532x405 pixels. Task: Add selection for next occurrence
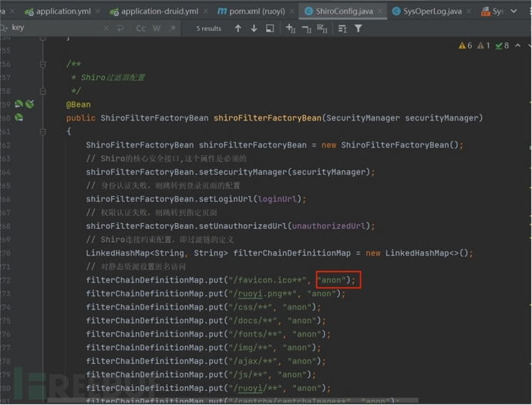[x=291, y=29]
